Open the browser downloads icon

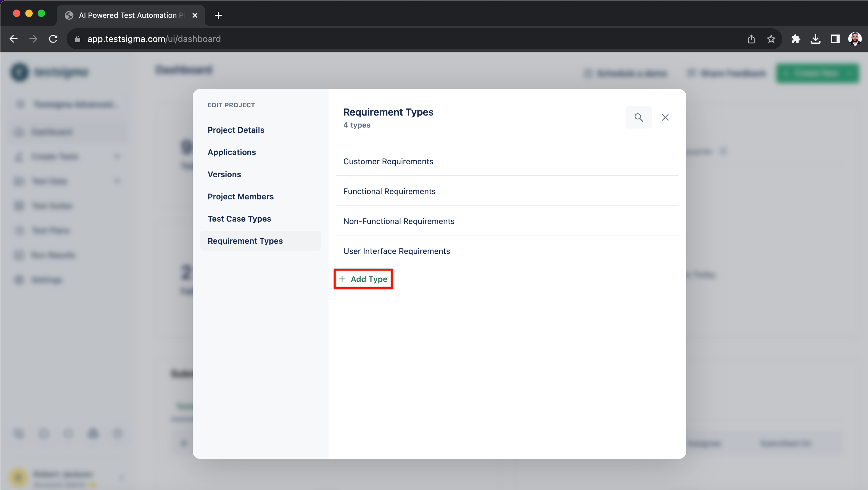(816, 39)
